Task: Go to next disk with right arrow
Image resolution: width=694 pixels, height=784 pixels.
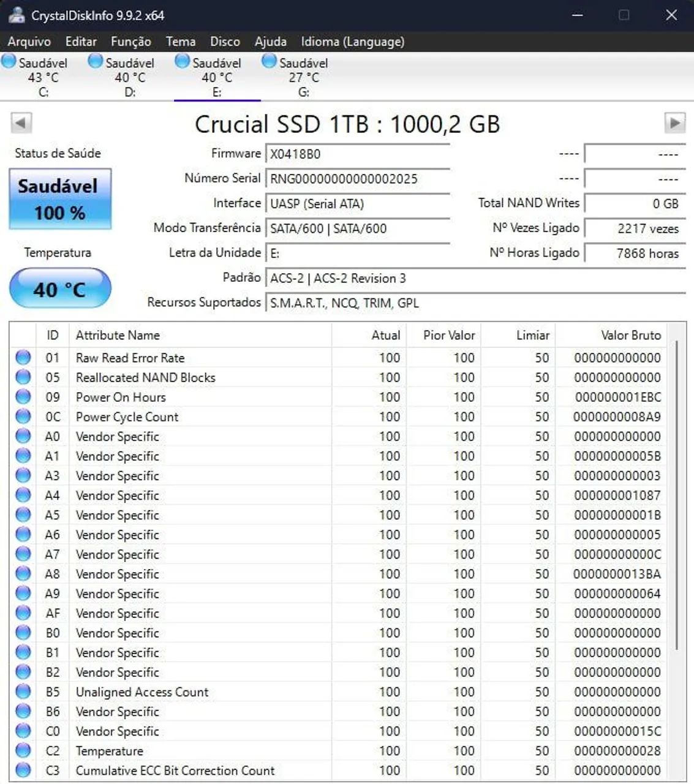Action: (x=674, y=123)
